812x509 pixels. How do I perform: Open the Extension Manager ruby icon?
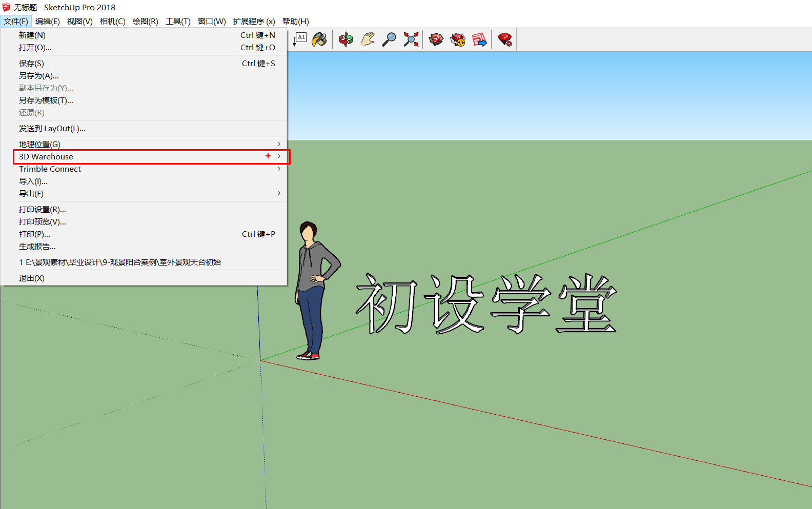tap(505, 39)
